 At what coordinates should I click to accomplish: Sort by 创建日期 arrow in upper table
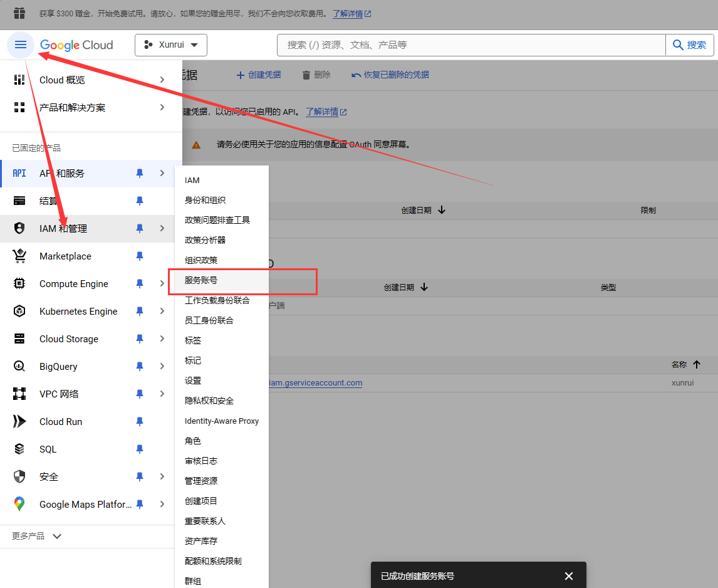tap(442, 210)
